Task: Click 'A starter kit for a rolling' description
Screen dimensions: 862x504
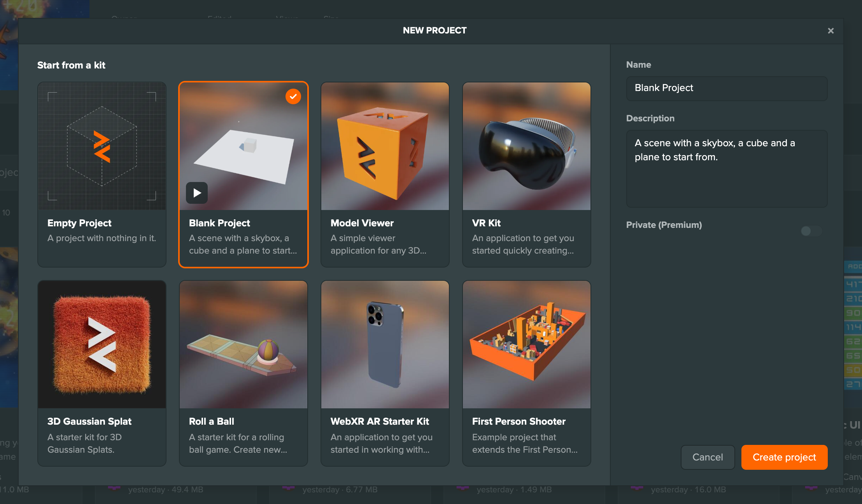Action: (x=238, y=443)
